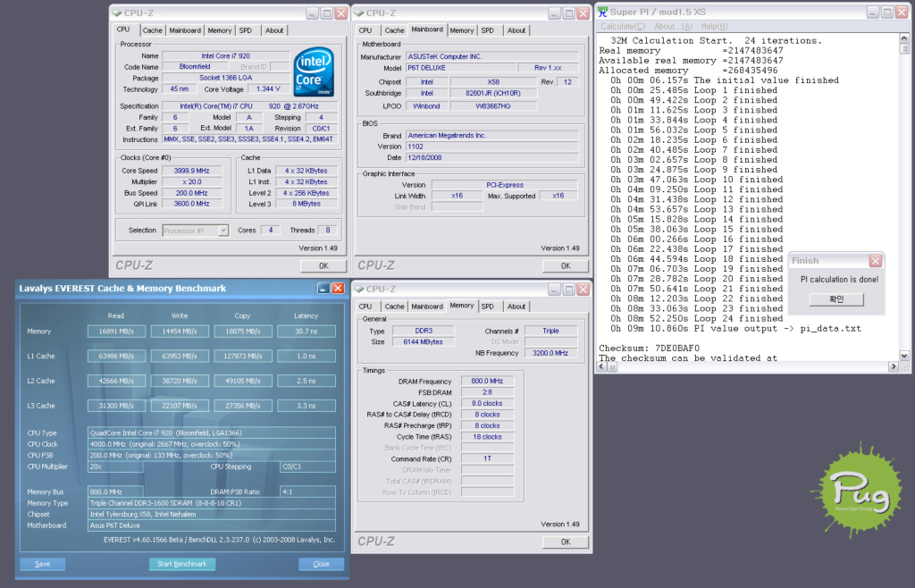Click the processor name field 'Intel Core i7 920'
The image size is (915, 588).
pyautogui.click(x=225, y=56)
